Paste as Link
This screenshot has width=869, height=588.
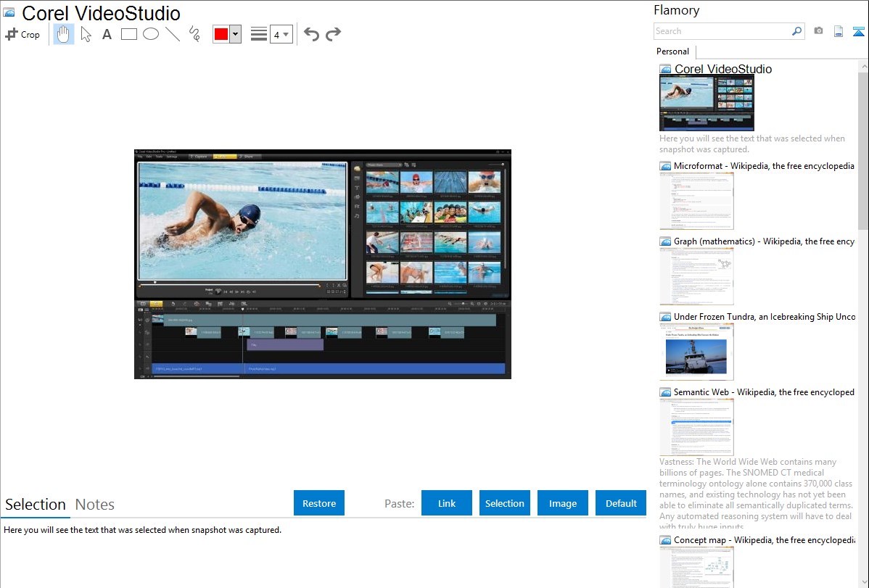click(x=447, y=503)
